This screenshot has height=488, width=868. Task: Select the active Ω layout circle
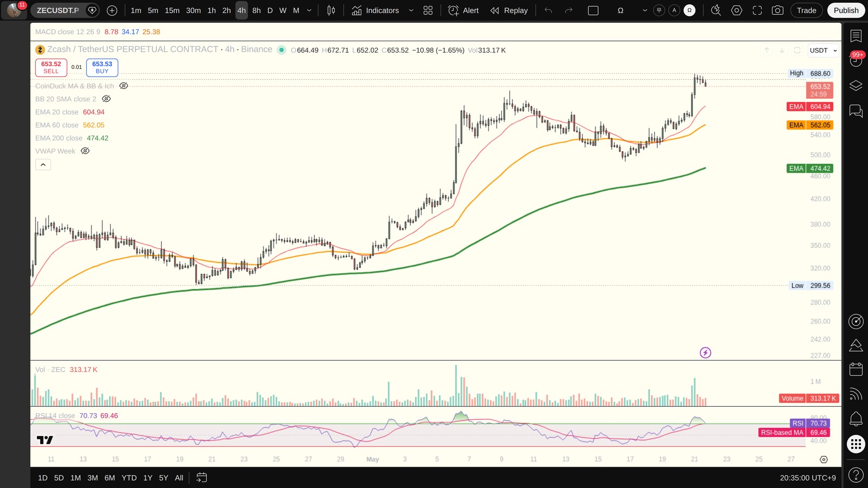tap(690, 10)
